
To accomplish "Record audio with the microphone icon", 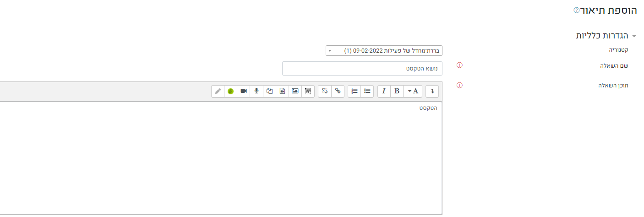I will (257, 91).
